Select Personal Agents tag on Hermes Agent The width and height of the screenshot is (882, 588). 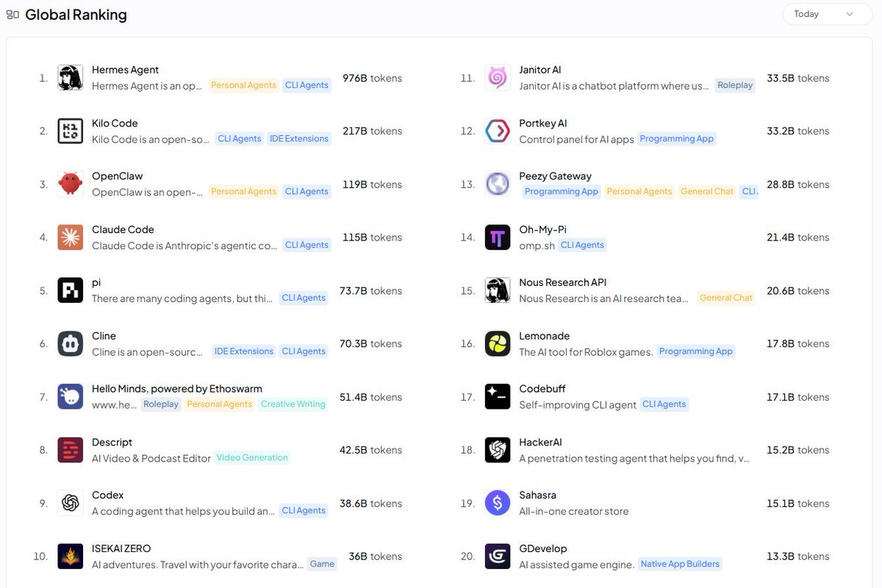(243, 85)
